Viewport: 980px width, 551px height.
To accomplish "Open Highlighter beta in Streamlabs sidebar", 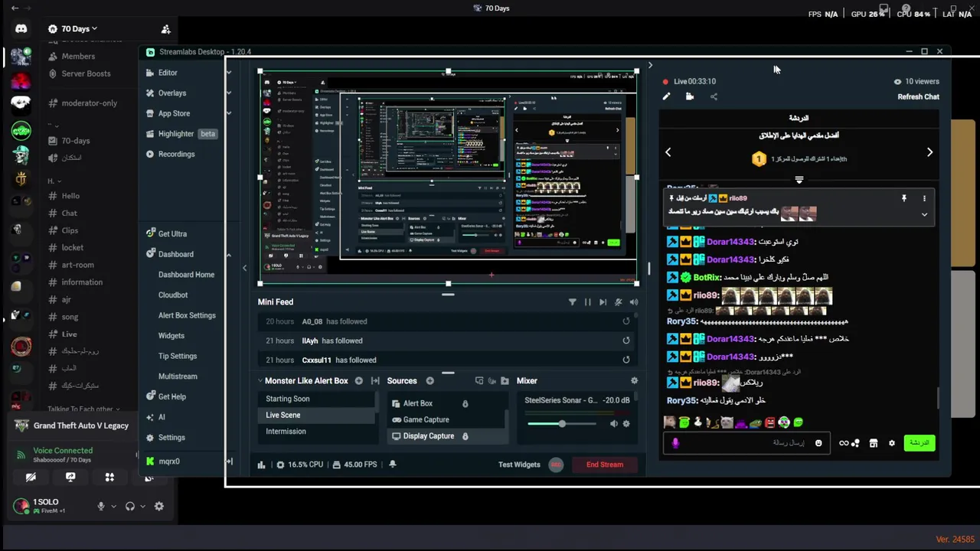I will point(181,134).
